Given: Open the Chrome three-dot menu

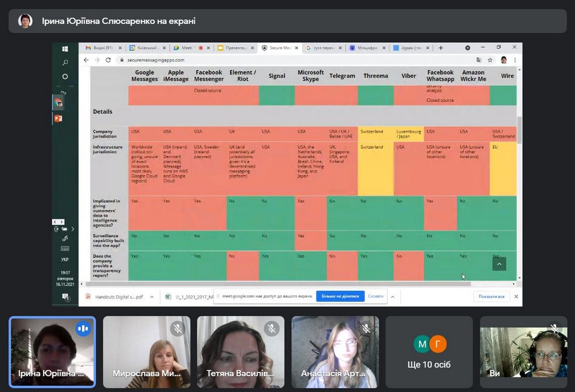Looking at the screenshot, I should (x=515, y=60).
